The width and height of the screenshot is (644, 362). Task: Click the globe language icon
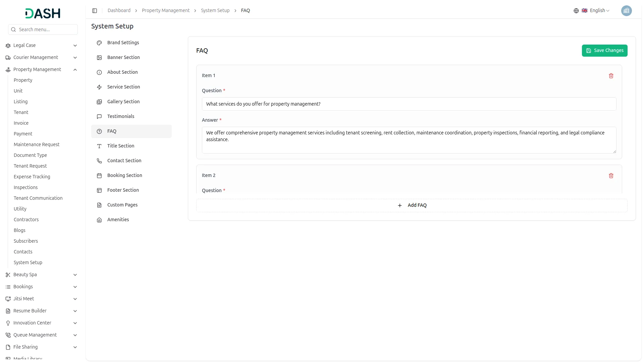(x=576, y=11)
